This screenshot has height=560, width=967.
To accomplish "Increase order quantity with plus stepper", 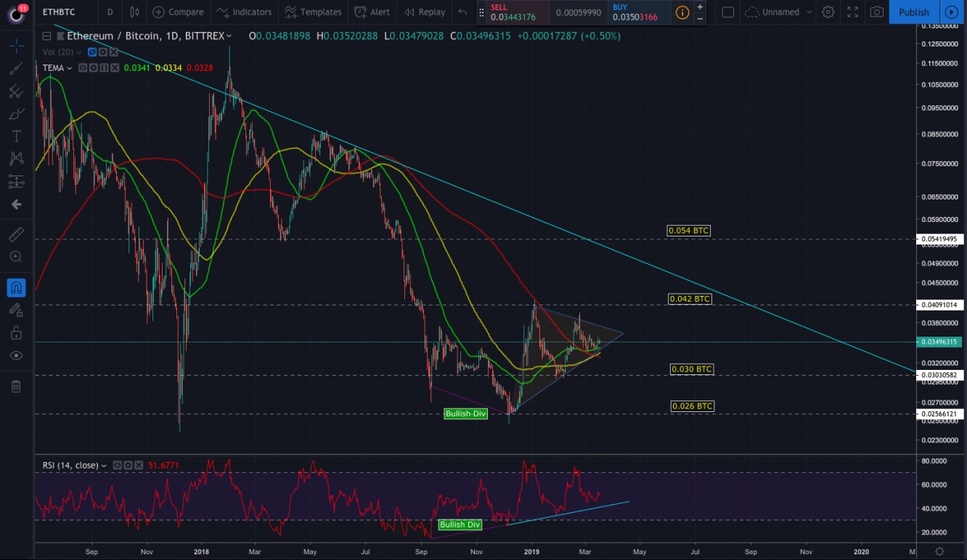I will (700, 7).
